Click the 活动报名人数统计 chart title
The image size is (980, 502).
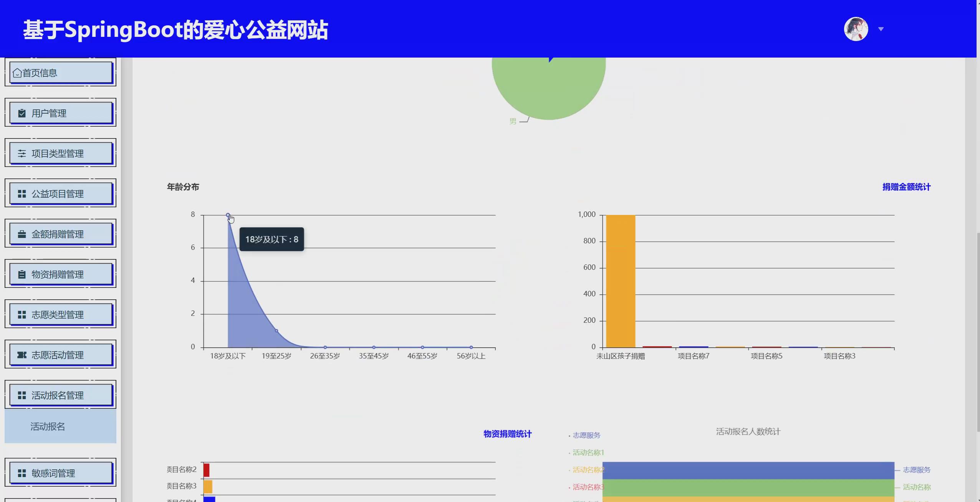(748, 431)
